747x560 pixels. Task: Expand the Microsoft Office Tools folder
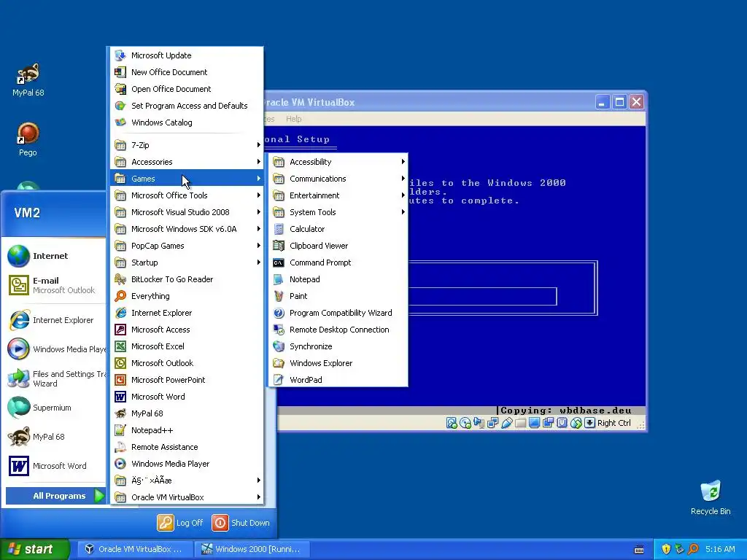(187, 195)
